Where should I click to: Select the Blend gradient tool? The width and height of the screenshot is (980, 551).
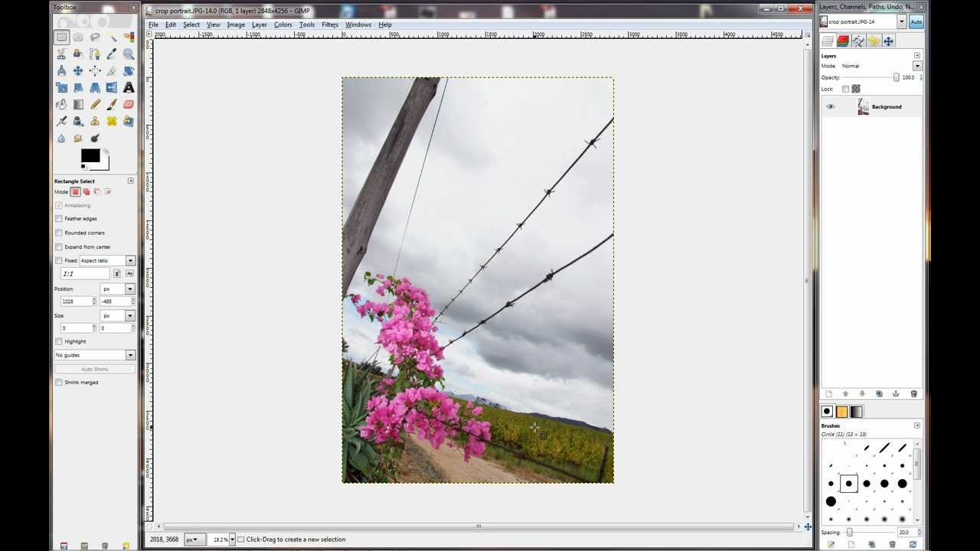coord(78,104)
